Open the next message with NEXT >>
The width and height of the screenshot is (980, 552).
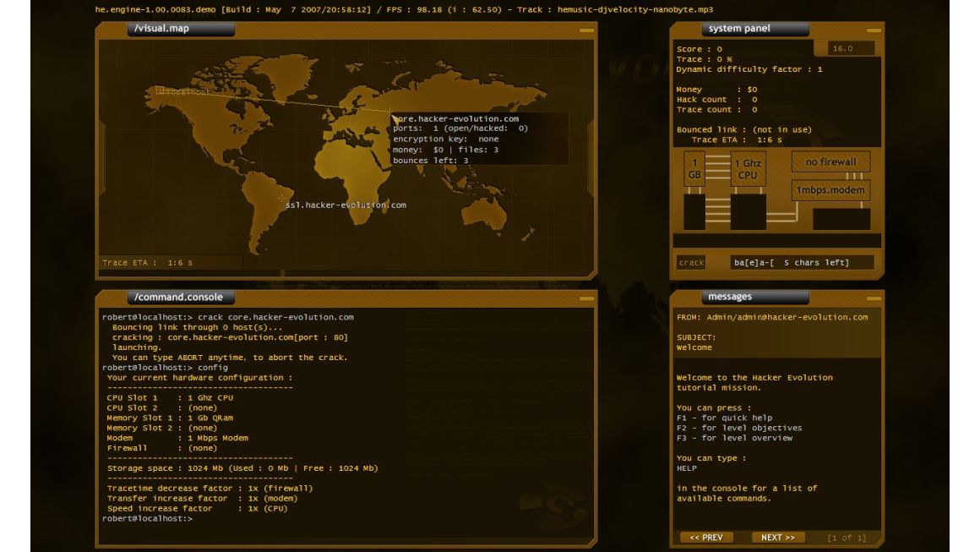tap(778, 538)
